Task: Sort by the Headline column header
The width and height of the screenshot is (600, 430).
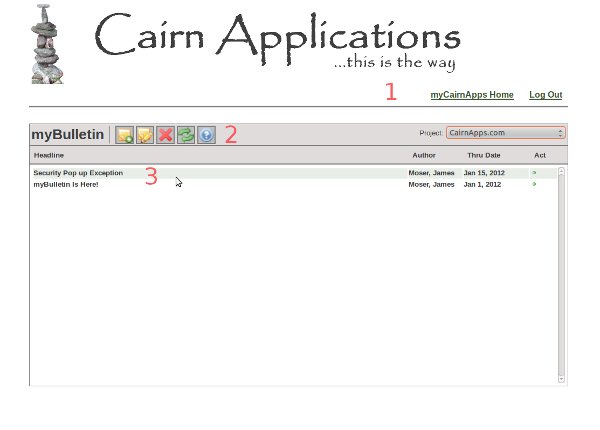Action: click(x=49, y=155)
